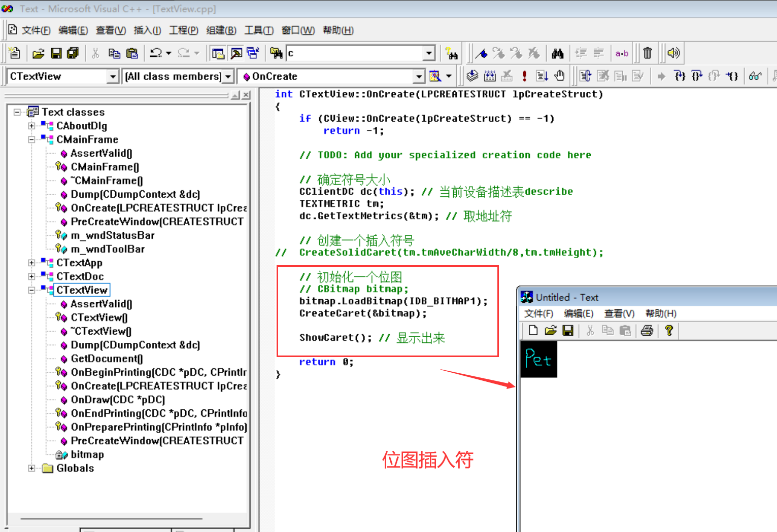
Task: Click the Copy icon in Visual C++ toolbar
Action: tap(114, 53)
